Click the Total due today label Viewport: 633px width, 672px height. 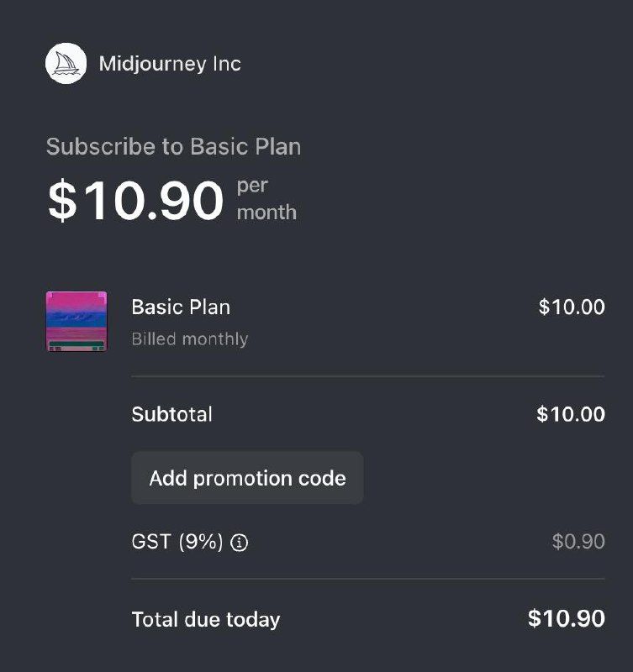tap(206, 620)
